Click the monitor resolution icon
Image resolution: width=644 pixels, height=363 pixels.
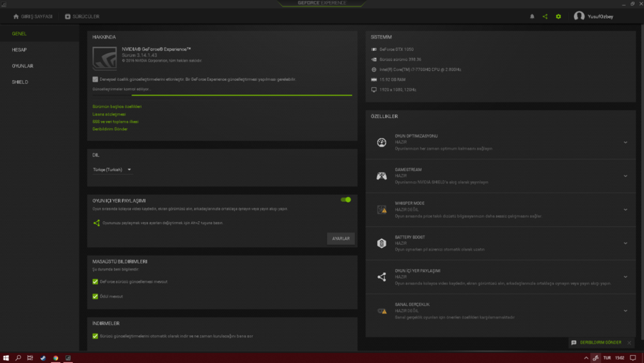(x=374, y=89)
